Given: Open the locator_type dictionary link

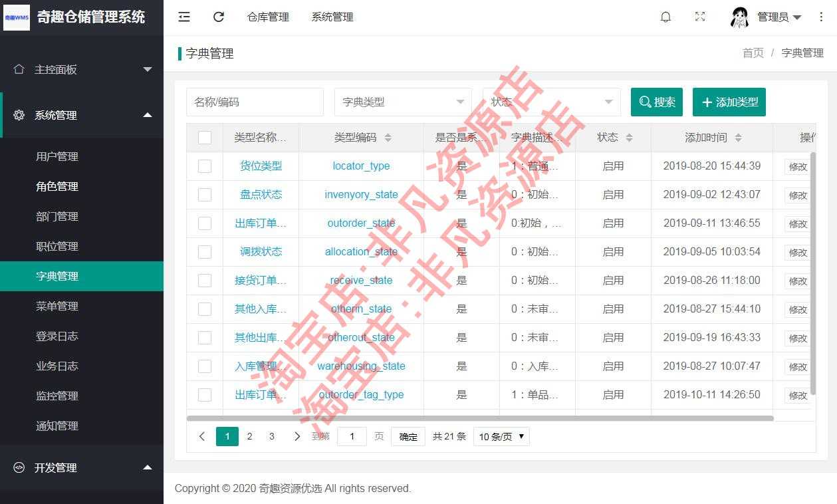Looking at the screenshot, I should [x=361, y=166].
